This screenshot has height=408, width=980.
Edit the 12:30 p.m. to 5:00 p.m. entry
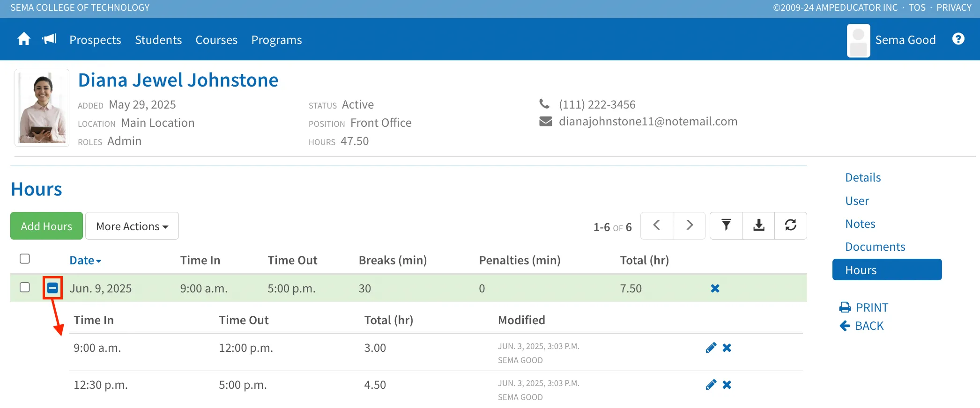[x=711, y=385]
